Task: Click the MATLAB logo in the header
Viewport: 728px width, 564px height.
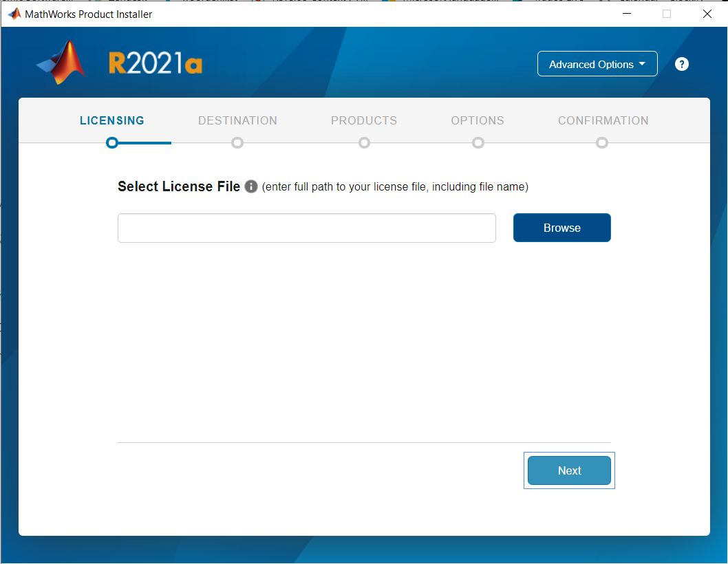Action: (61, 63)
